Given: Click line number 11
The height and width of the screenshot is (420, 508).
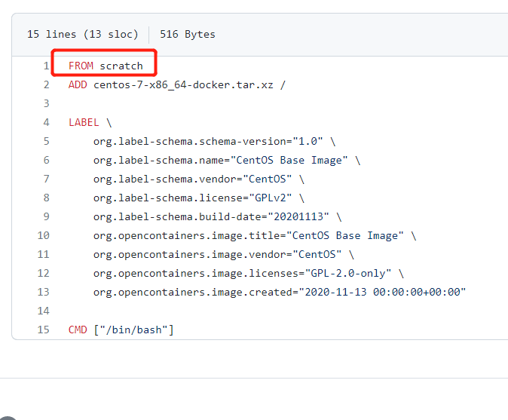Looking at the screenshot, I should (x=44, y=254).
